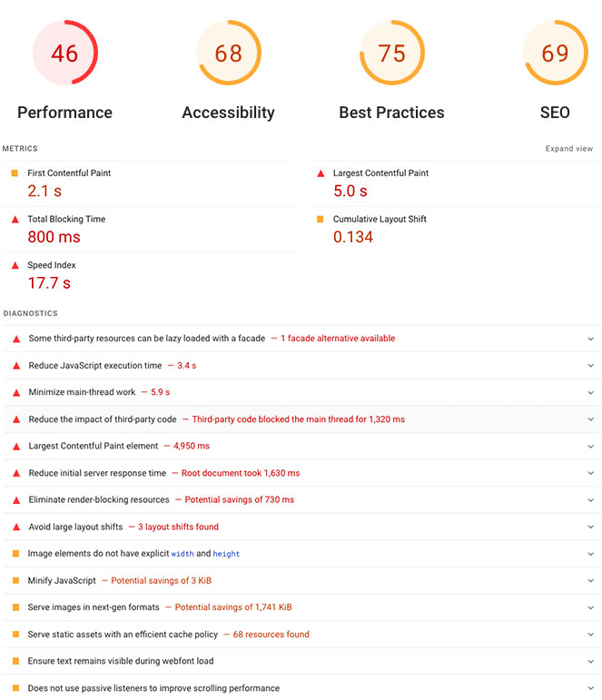Expand the passive listeners diagnostic chevron
This screenshot has height=700, width=602.
(591, 688)
